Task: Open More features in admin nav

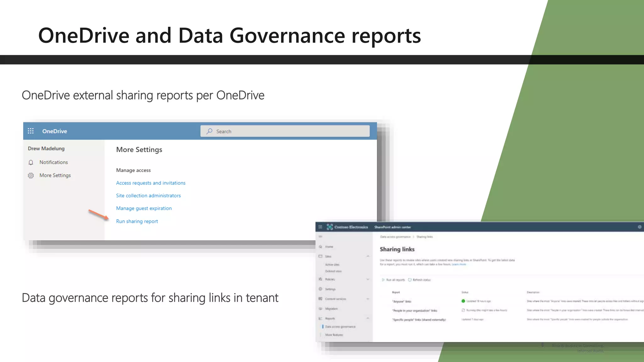Action: coord(334,335)
